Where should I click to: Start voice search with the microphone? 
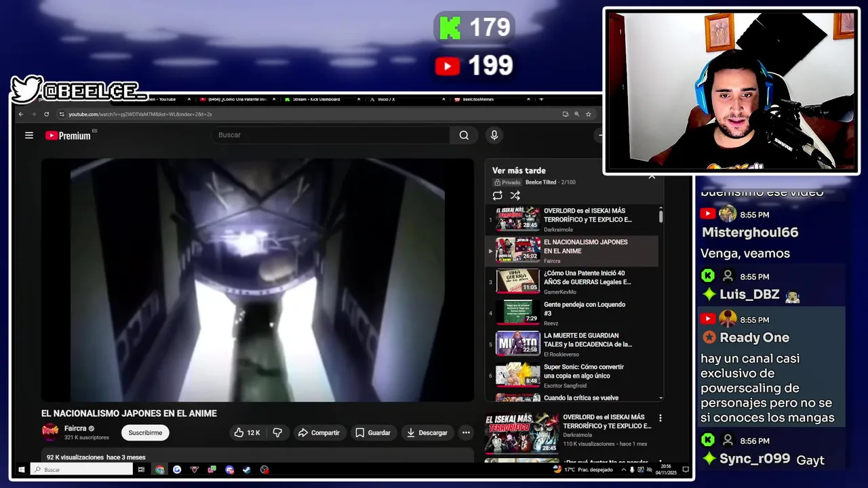click(x=494, y=135)
